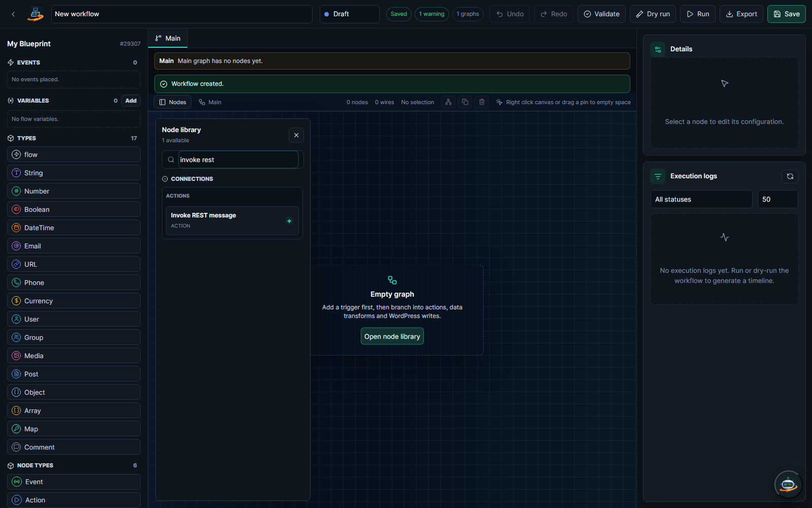The height and width of the screenshot is (508, 812).
Task: Select Invoke REST message action card
Action: [x=232, y=220]
